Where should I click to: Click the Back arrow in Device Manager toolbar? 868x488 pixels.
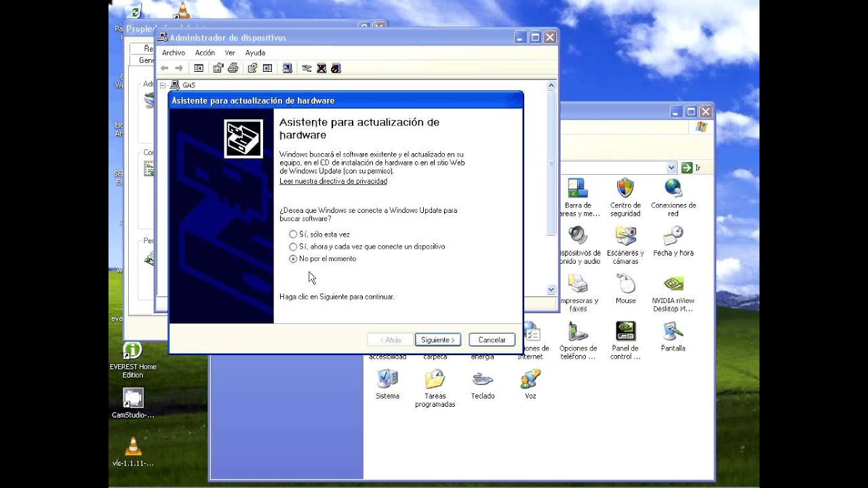tap(164, 68)
